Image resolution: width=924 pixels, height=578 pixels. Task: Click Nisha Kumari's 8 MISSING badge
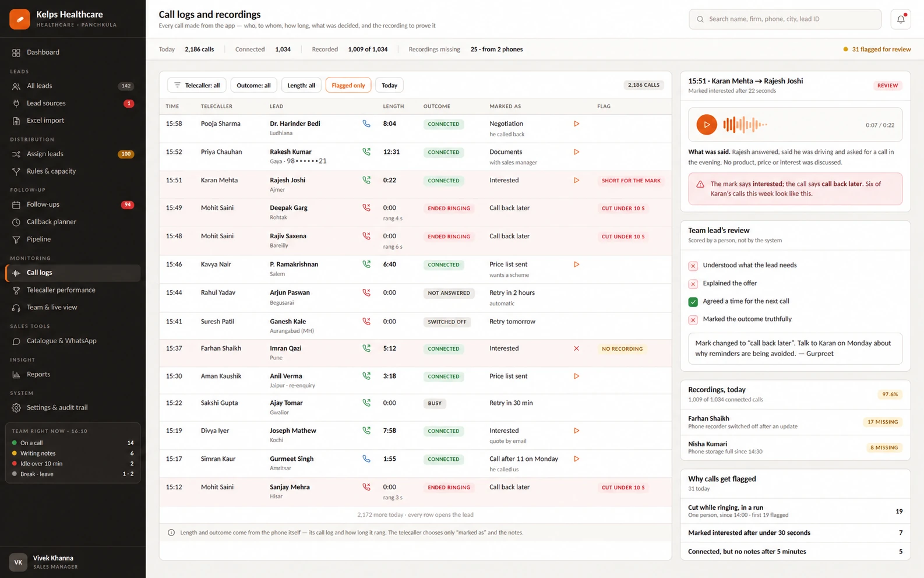(x=884, y=447)
